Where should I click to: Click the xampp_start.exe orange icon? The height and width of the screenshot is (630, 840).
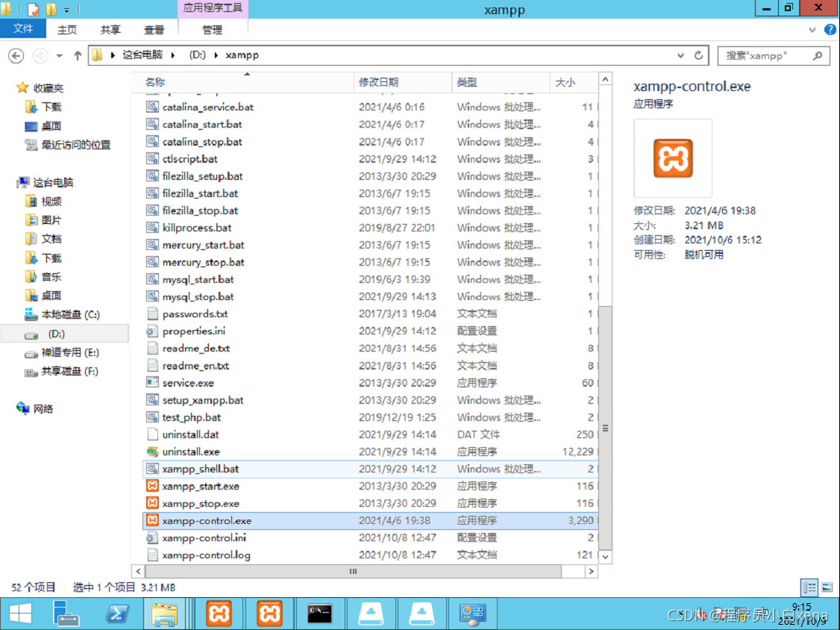tap(153, 486)
